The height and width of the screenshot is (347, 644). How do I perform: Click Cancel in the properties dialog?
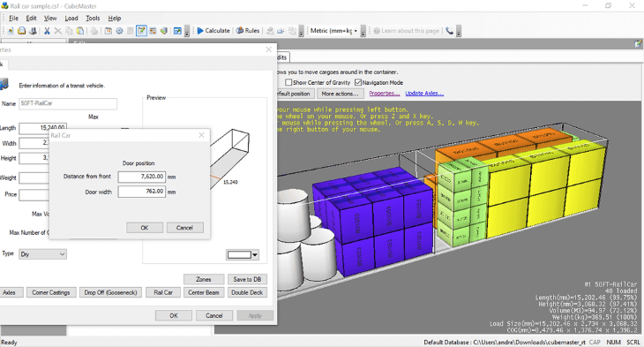click(x=214, y=315)
